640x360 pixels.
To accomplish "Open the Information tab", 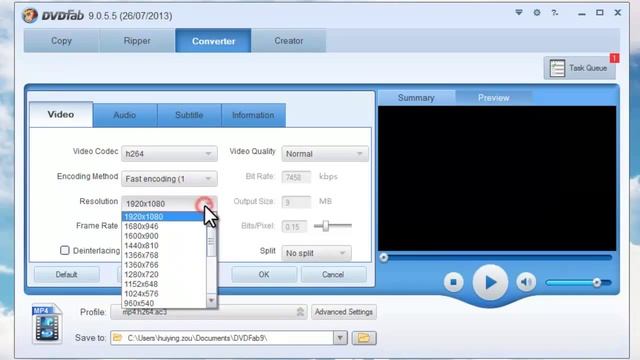I will tap(253, 115).
